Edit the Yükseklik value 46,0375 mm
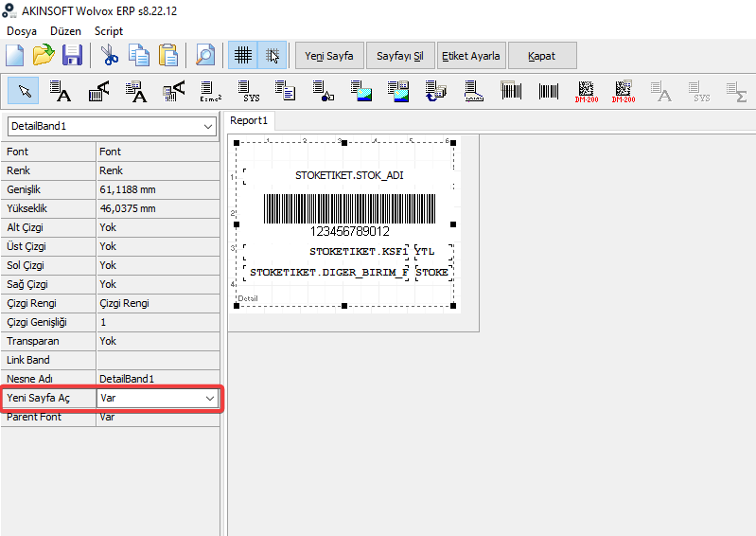756x536 pixels. click(x=158, y=208)
